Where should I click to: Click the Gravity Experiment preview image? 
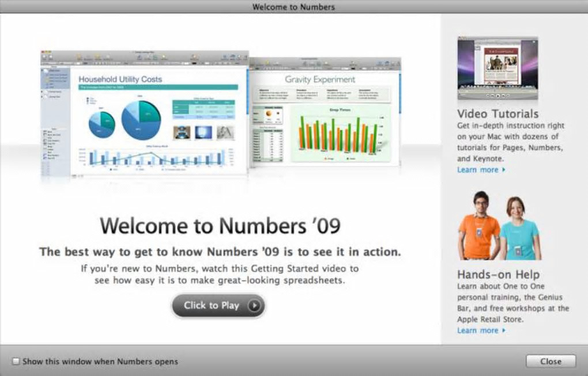coord(325,112)
